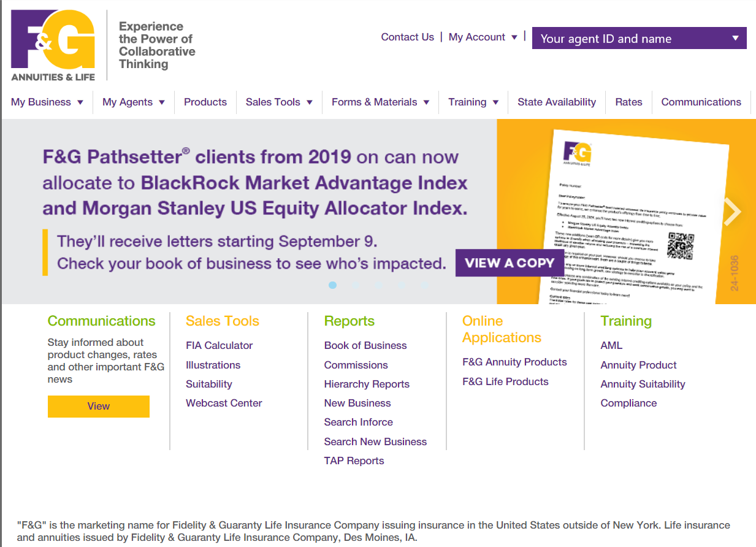
Task: Open the Contact Us link
Action: coord(407,37)
